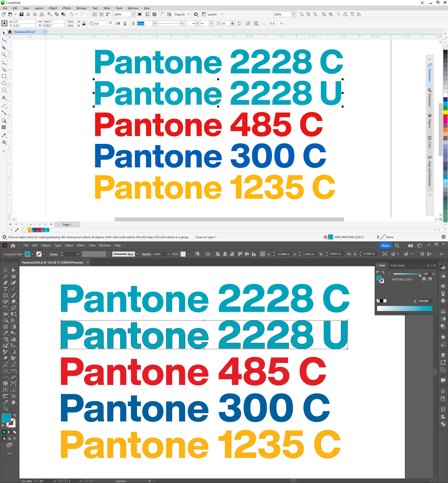448x483 pixels.
Task: Select the CorelDRAW Crop tool
Action: tap(4, 48)
